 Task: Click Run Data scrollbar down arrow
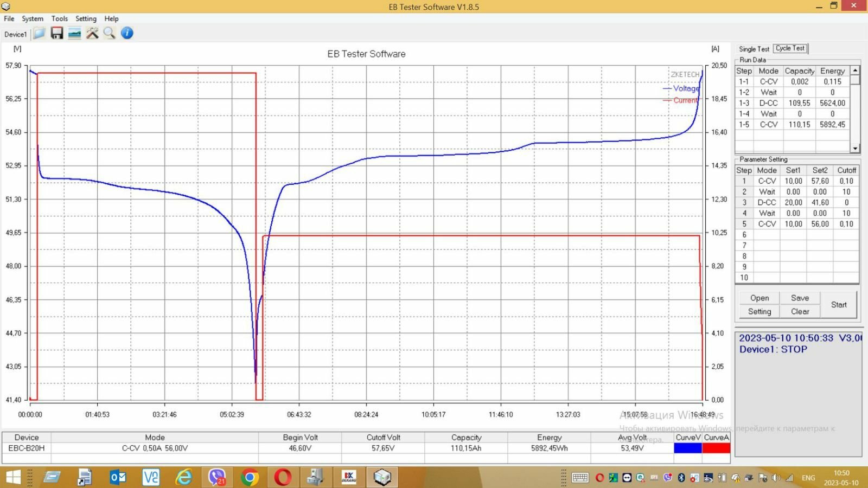[x=855, y=149]
